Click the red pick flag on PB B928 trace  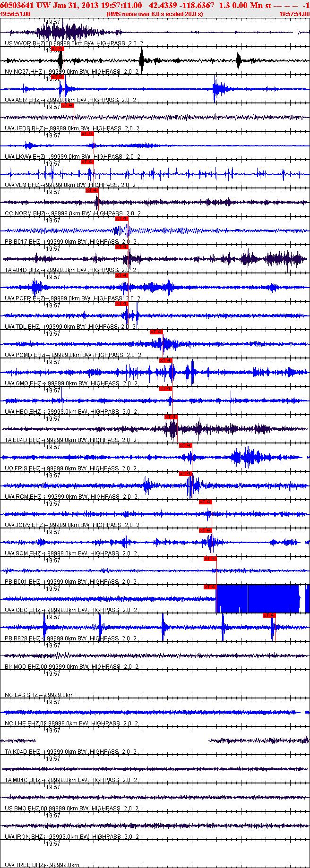coord(269,615)
